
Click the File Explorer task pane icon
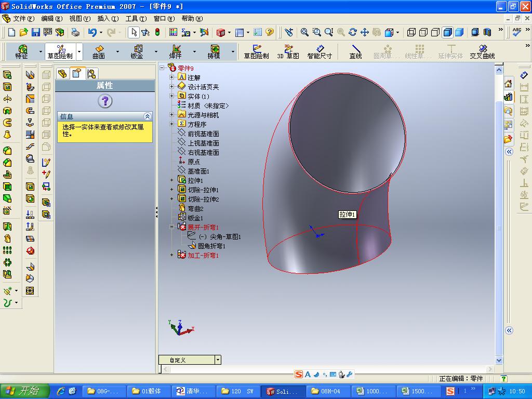(x=508, y=111)
